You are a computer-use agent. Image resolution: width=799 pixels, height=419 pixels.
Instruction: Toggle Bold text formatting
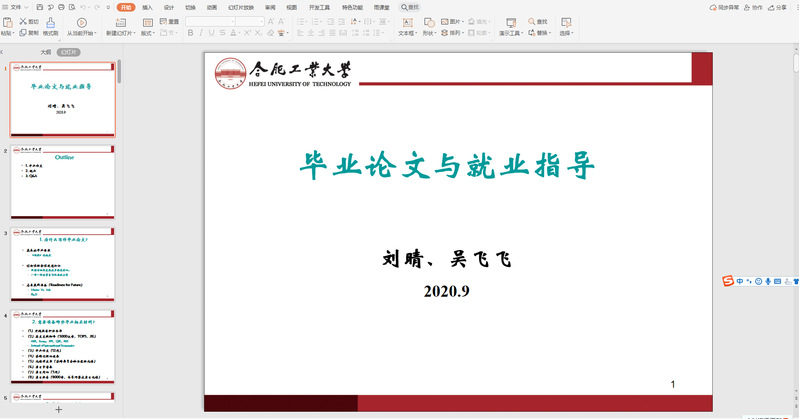(x=190, y=33)
